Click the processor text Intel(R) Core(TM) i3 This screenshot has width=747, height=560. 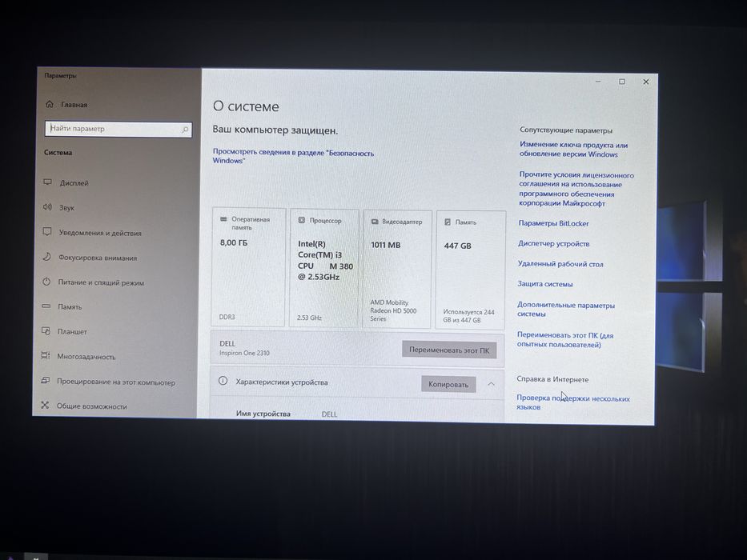(325, 260)
